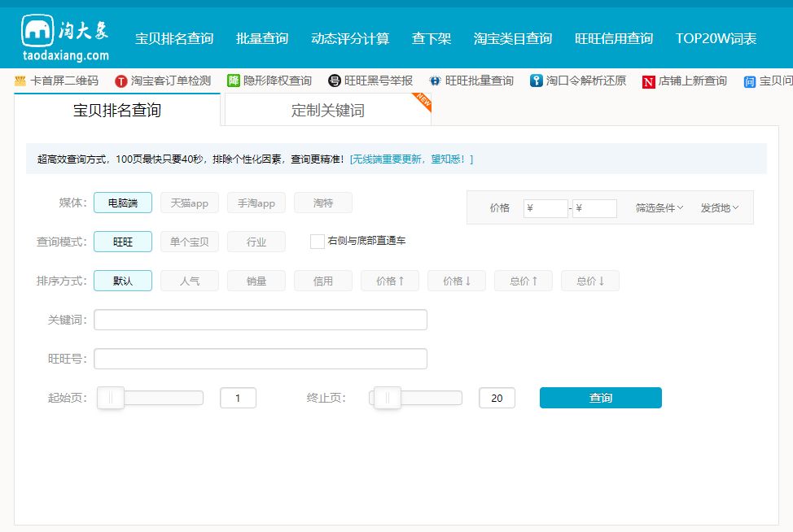Screen dimensions: 793x532
Task: Click the 旺旺号 input field
Action: [x=261, y=359]
